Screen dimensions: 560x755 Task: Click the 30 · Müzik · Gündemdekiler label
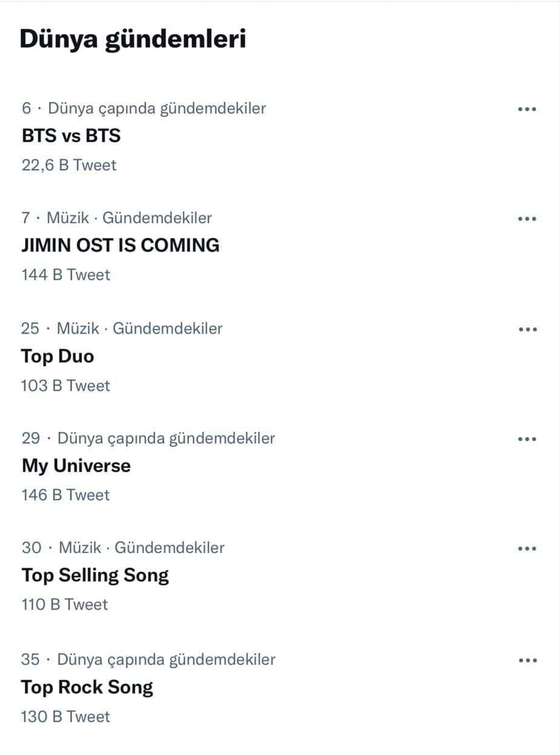point(122,548)
